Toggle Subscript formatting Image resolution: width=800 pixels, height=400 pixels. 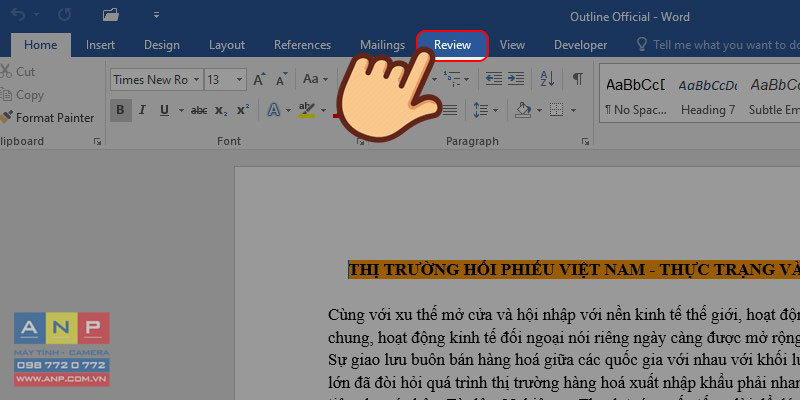click(x=221, y=110)
